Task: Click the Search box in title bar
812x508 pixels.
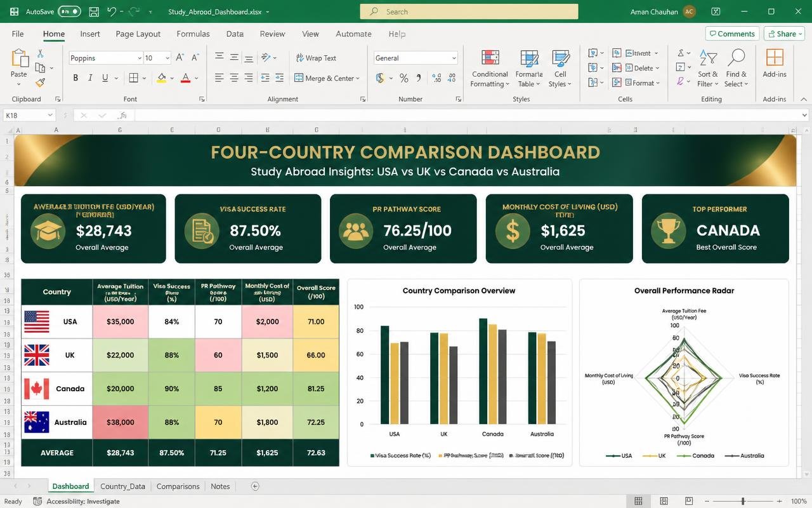Action: pyautogui.click(x=469, y=11)
